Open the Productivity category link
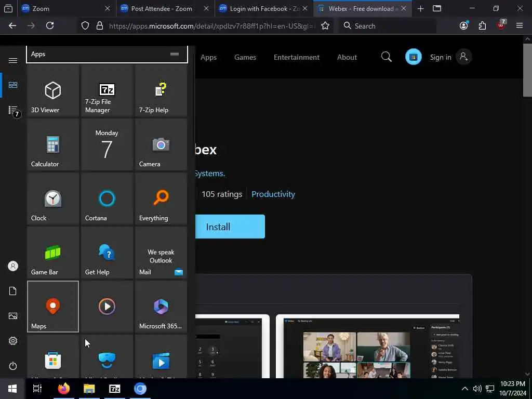The image size is (532, 399). tap(273, 194)
